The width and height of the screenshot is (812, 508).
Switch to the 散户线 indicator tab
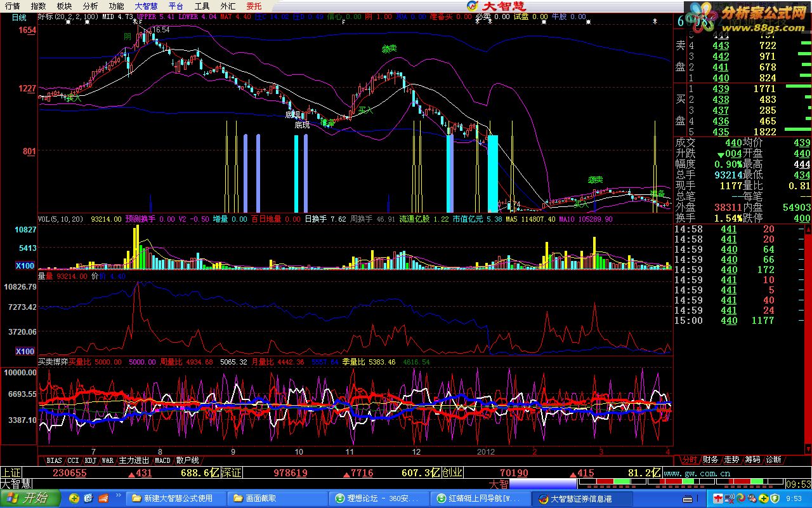click(x=188, y=460)
